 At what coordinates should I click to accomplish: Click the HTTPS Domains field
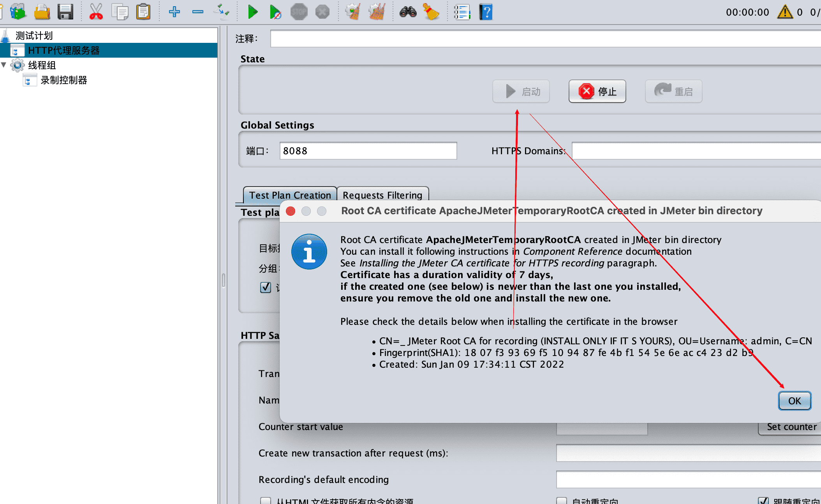pos(696,151)
